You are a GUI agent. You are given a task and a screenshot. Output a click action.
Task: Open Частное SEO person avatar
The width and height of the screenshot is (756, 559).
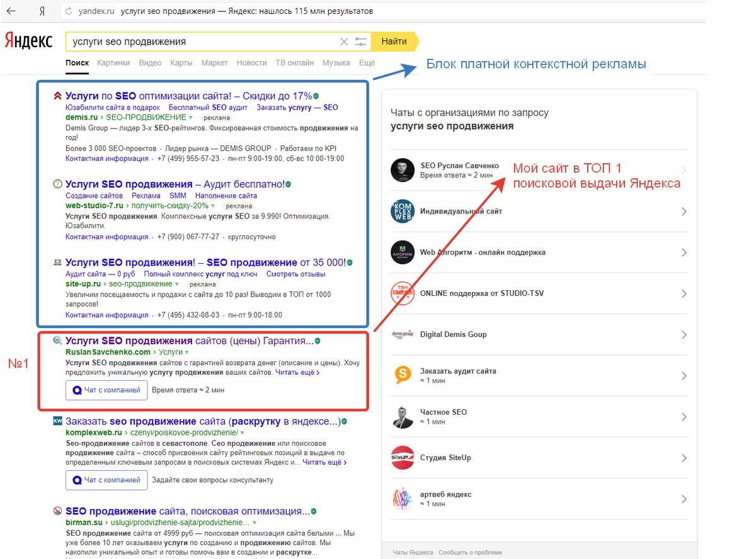402,417
